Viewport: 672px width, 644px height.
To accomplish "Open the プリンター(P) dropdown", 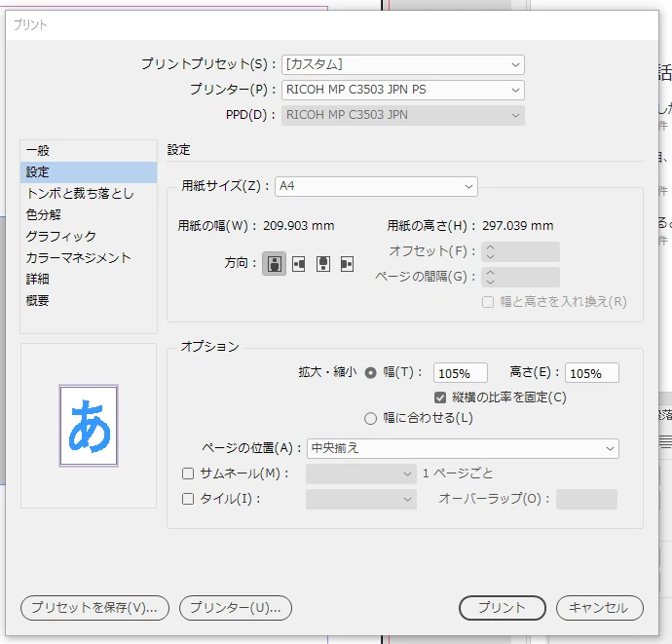I will (403, 90).
